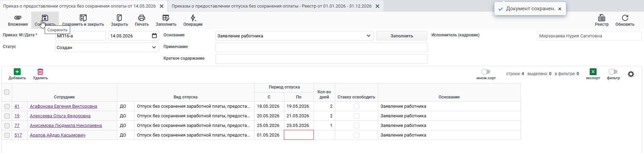
Task: Save the document with Сохранить icon
Action: click(45, 18)
